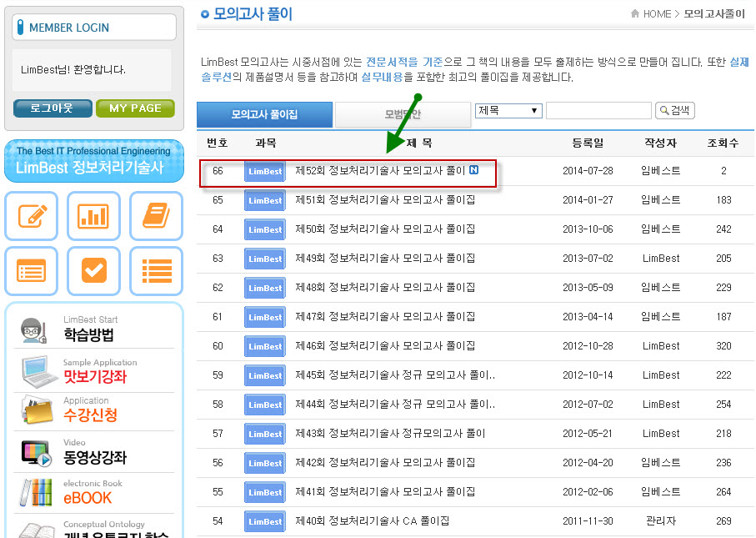The height and width of the screenshot is (538, 756).
Task: Click the LimBest badge in row 63
Action: coord(265,259)
